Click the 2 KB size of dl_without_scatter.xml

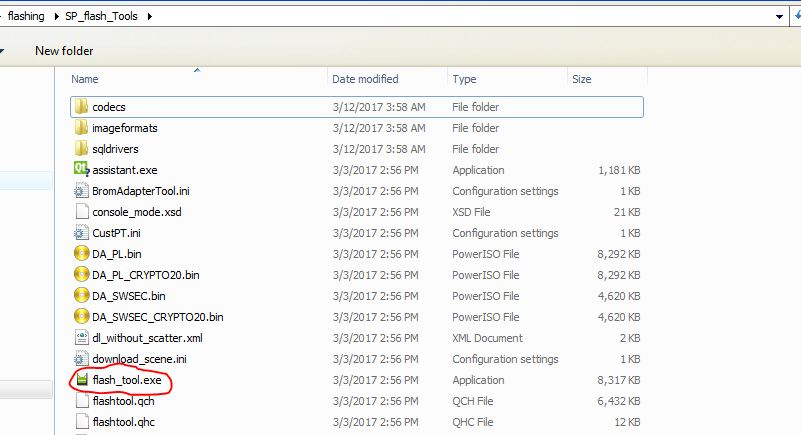(x=630, y=338)
